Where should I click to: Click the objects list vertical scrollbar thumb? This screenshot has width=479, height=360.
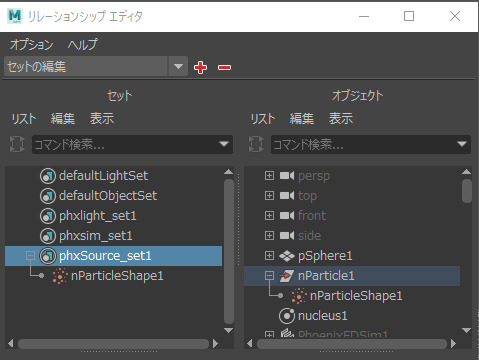click(467, 191)
